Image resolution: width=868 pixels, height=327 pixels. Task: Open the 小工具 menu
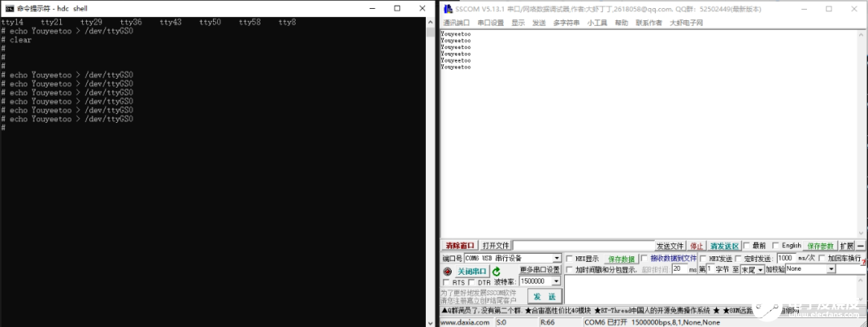pos(597,22)
